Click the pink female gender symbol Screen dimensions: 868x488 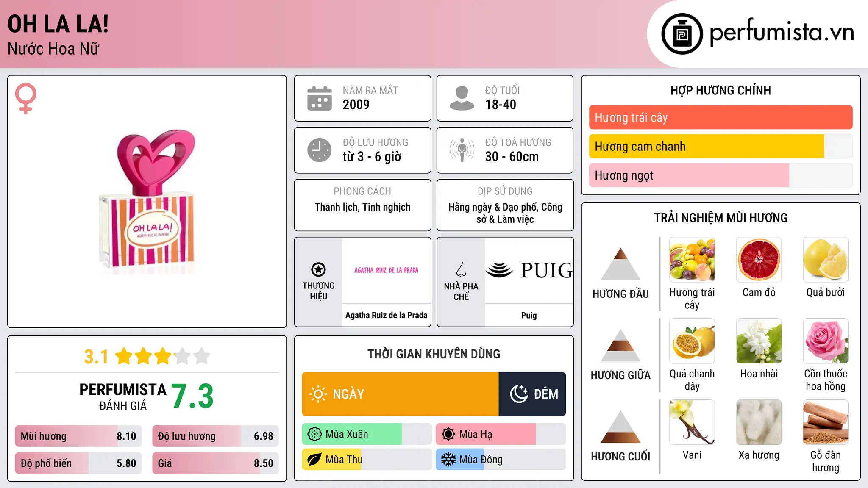point(26,99)
